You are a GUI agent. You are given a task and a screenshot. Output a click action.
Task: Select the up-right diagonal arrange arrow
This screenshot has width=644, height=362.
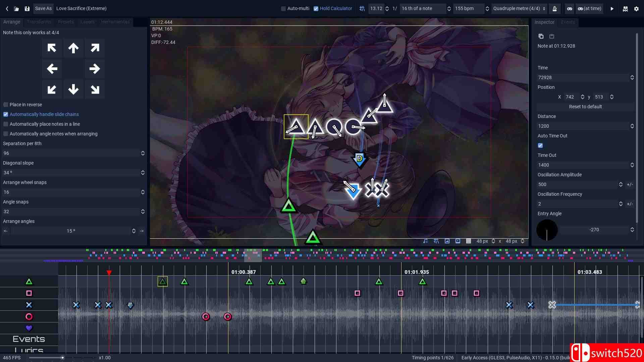pos(95,48)
